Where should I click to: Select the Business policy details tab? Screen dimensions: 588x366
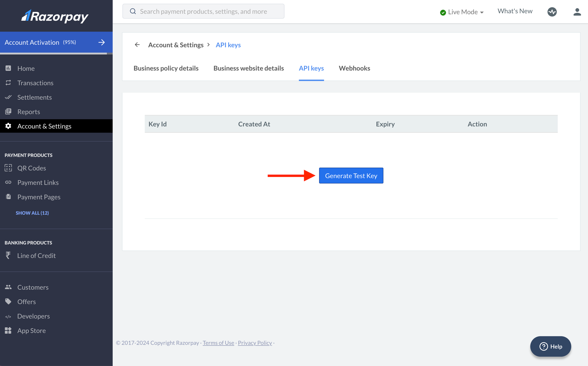pyautogui.click(x=166, y=68)
